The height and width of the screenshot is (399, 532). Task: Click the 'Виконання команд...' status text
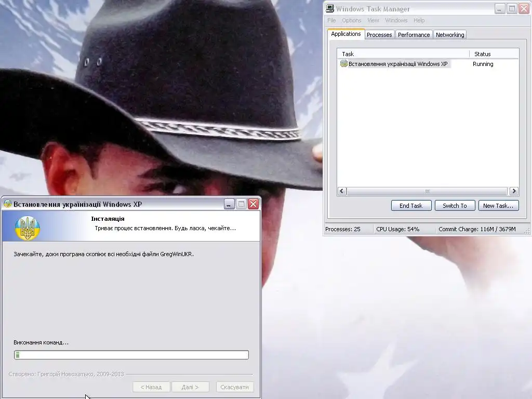[x=41, y=342]
